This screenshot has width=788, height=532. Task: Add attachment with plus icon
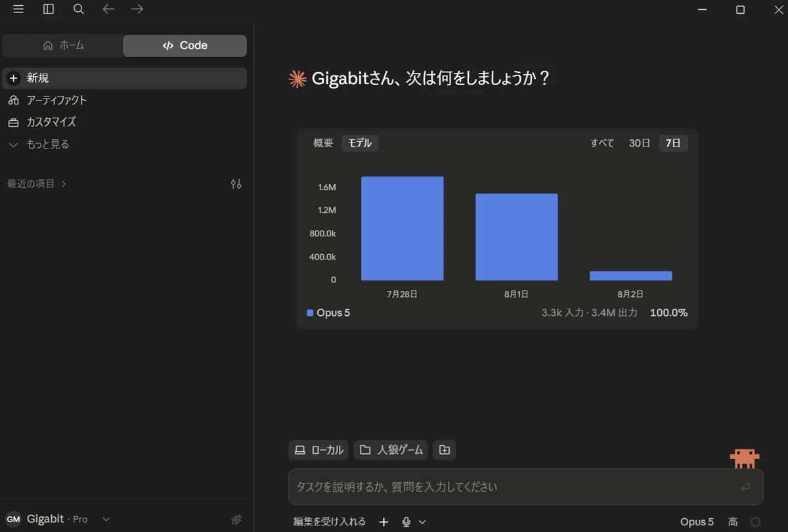pos(384,521)
